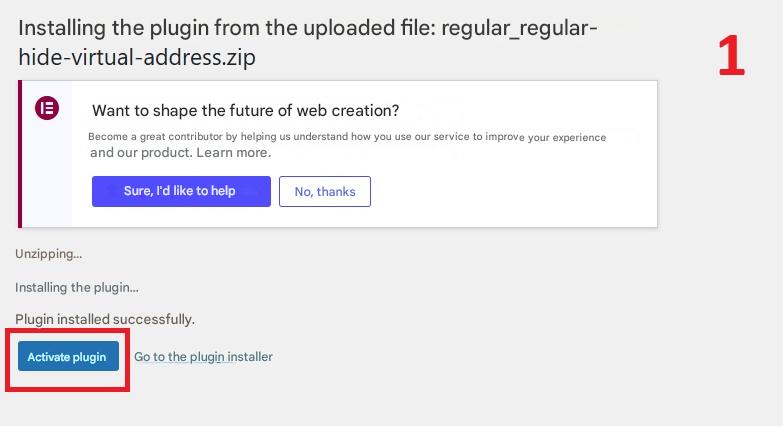Click the blue "Activate plugin" button
The image size is (783, 426).
[67, 357]
